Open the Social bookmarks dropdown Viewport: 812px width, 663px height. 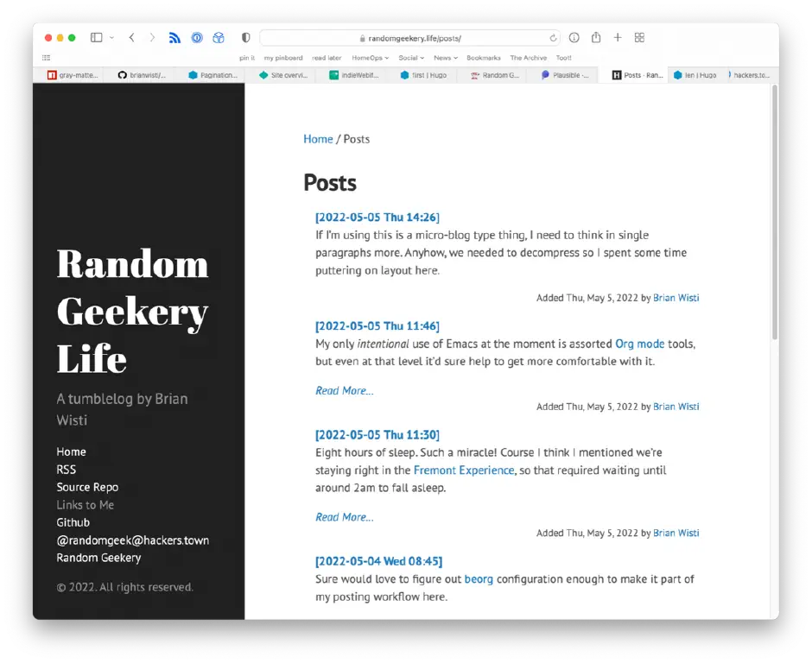click(x=410, y=57)
